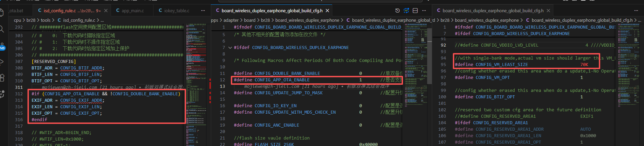The width and height of the screenshot is (644, 146).
Task: Click 'adapter' breadcrumb in middle editor
Action: [231, 20]
